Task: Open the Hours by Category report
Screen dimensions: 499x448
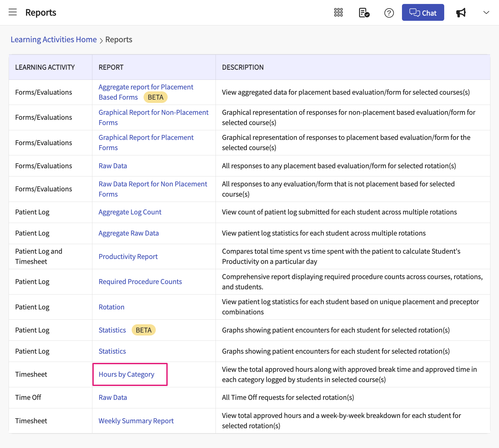Action: point(126,374)
